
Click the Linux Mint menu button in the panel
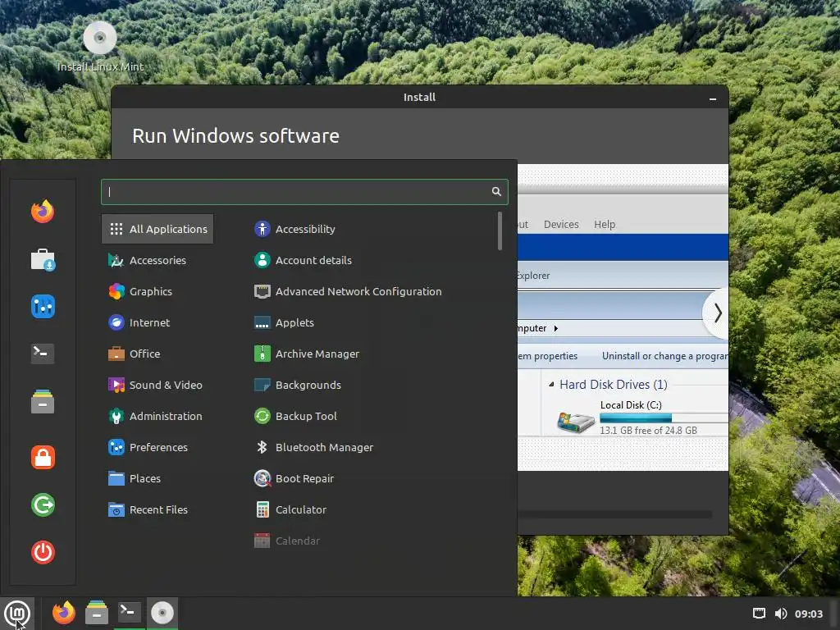[x=17, y=614]
